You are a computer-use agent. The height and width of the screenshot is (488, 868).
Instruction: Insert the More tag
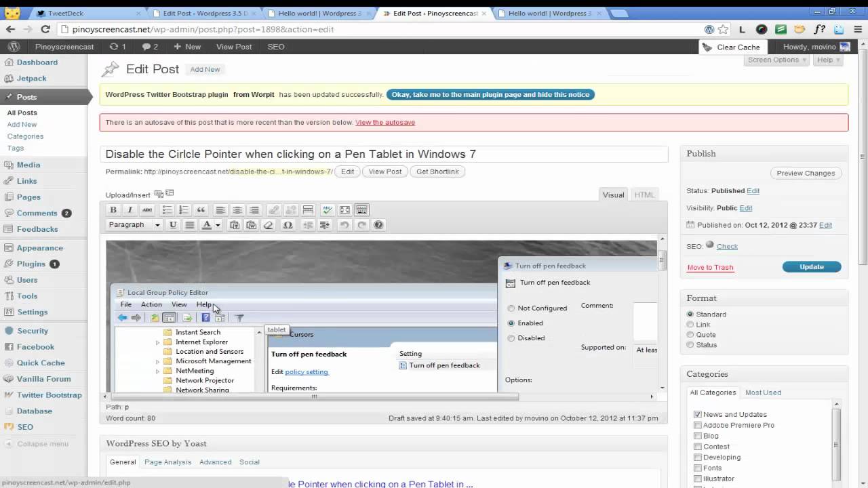[x=308, y=210]
